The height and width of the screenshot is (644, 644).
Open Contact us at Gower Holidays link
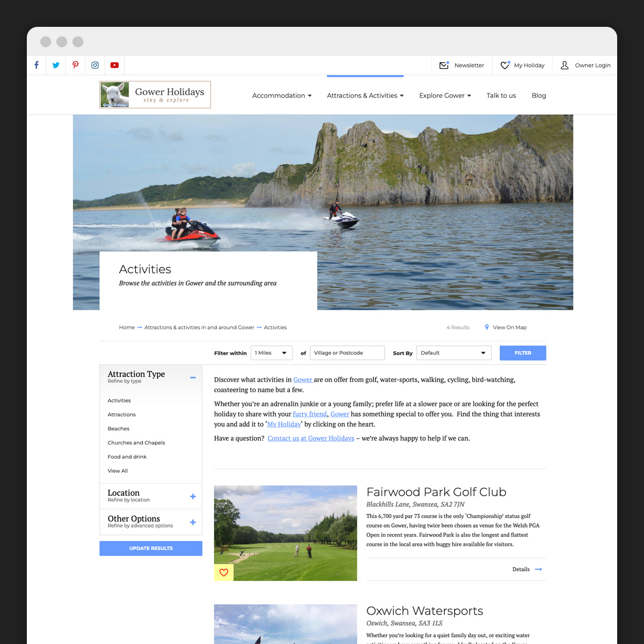(311, 438)
